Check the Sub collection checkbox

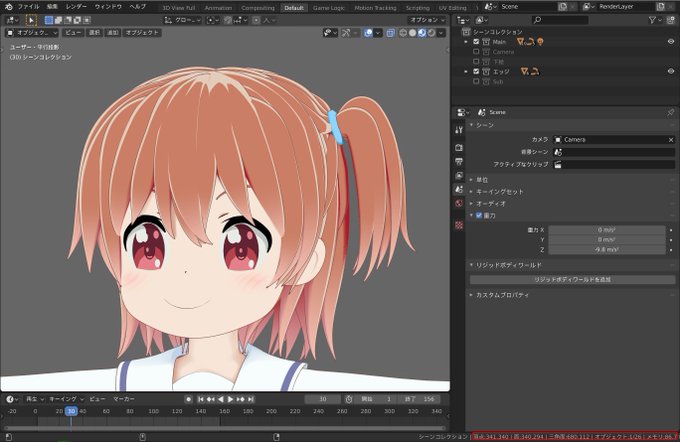476,81
